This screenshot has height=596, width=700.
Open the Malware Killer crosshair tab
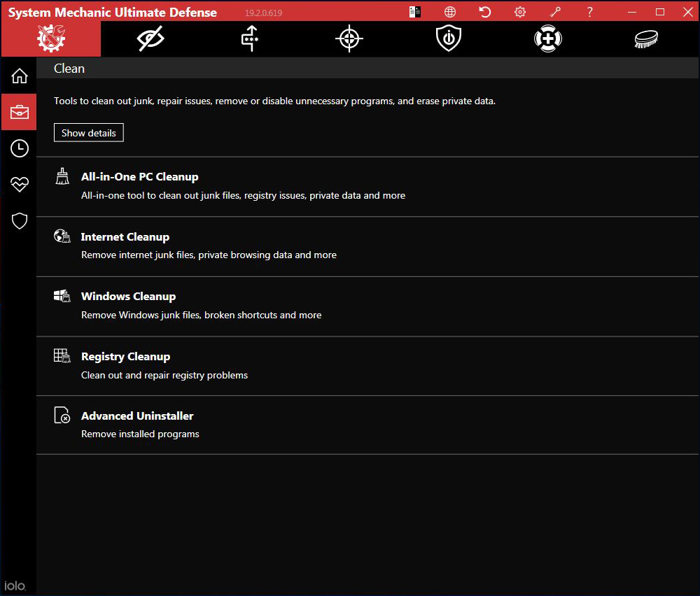pyautogui.click(x=349, y=38)
